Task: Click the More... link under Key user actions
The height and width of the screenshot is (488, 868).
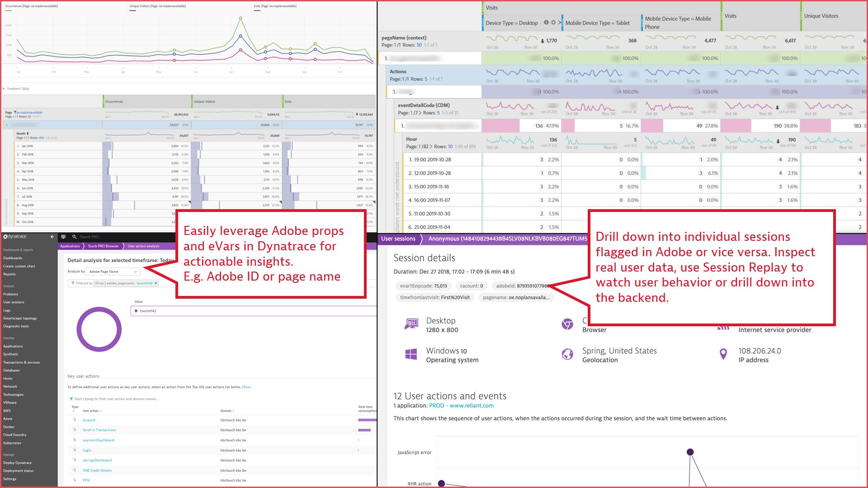Action: click(247, 387)
